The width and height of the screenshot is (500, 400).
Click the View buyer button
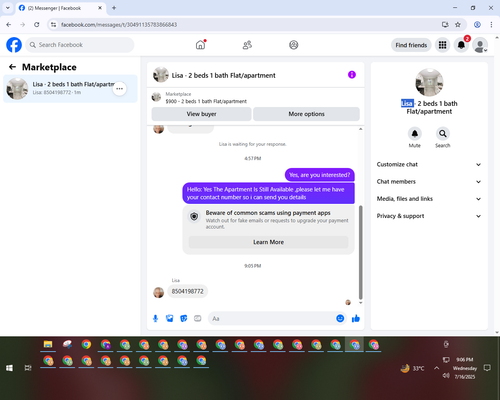(201, 114)
